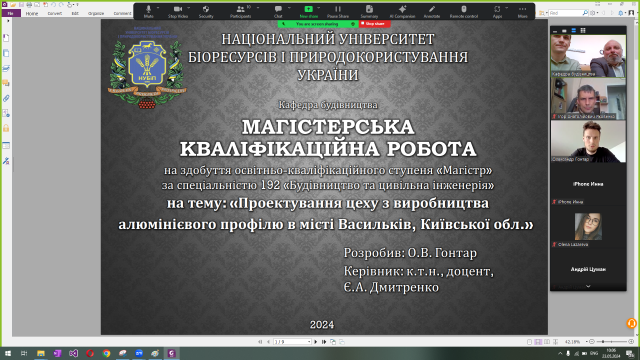Click the red Stop share button
Viewport: 640px width, 360px height.
click(x=374, y=24)
